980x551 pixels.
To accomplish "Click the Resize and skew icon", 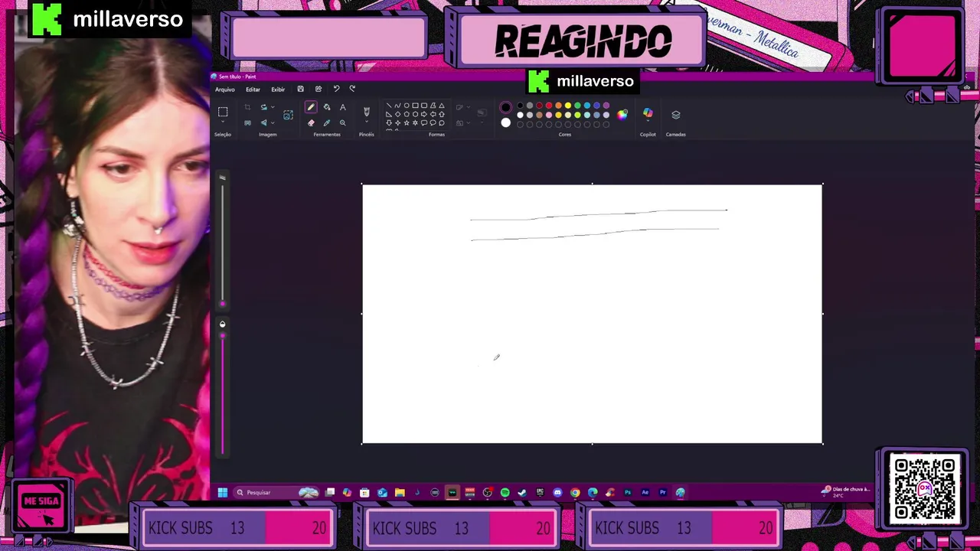I will tap(264, 107).
